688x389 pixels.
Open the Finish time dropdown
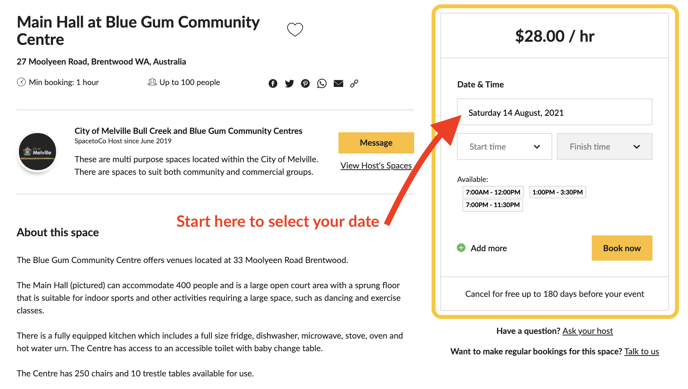605,146
